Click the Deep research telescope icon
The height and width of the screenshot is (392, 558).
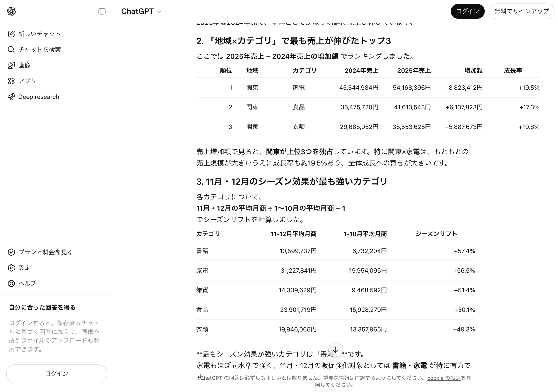point(11,97)
